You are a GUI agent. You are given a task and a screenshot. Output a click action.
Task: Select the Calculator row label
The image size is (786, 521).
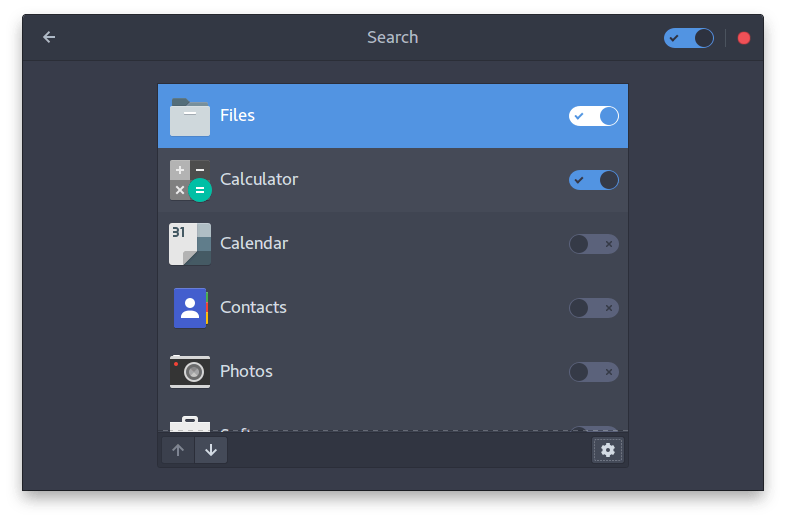(x=259, y=180)
